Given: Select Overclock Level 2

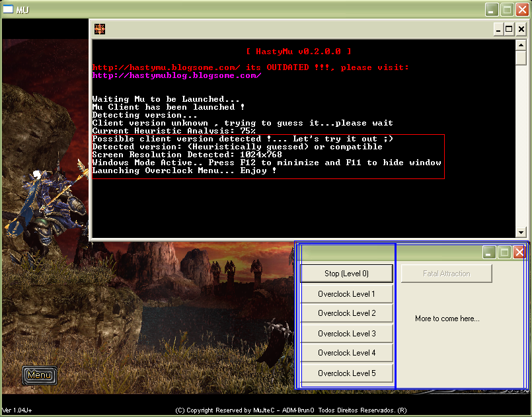Looking at the screenshot, I should click(x=346, y=313).
